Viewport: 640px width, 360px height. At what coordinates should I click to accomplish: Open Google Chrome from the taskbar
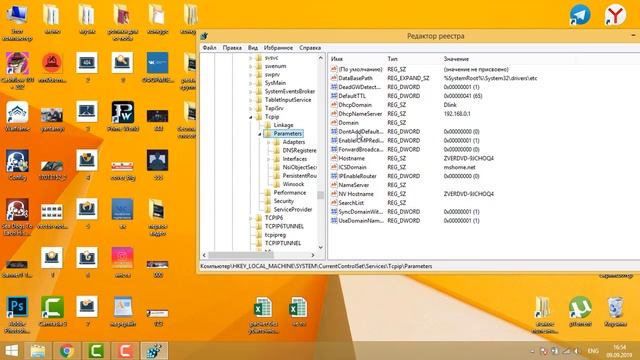[67, 351]
